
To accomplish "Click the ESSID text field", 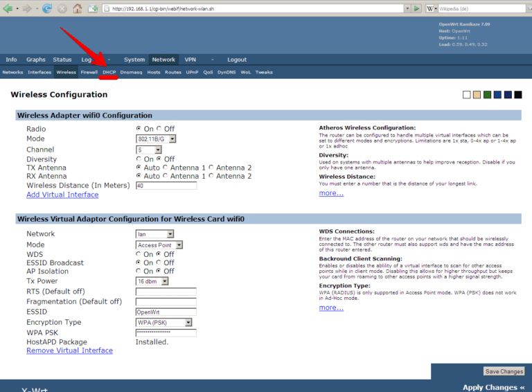I will tap(166, 312).
